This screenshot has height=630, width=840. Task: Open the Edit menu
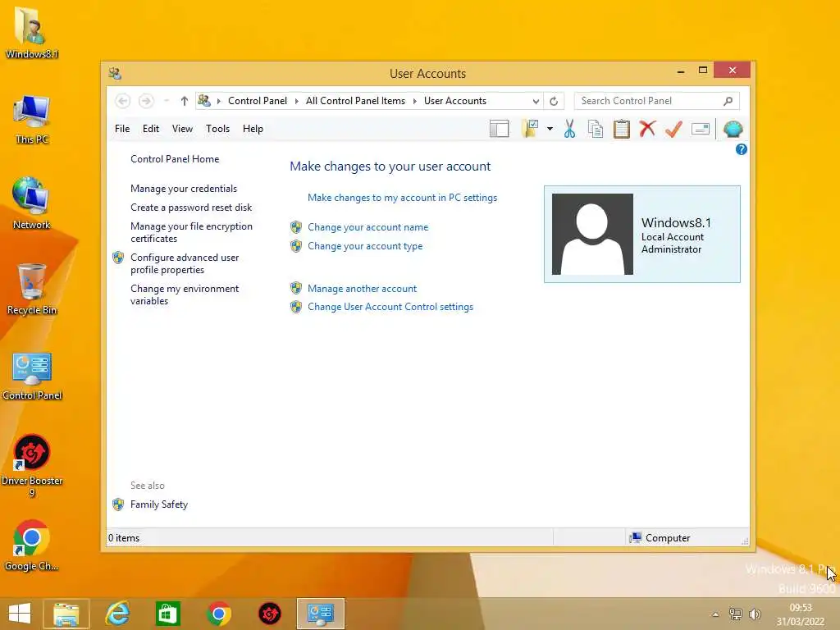151,129
